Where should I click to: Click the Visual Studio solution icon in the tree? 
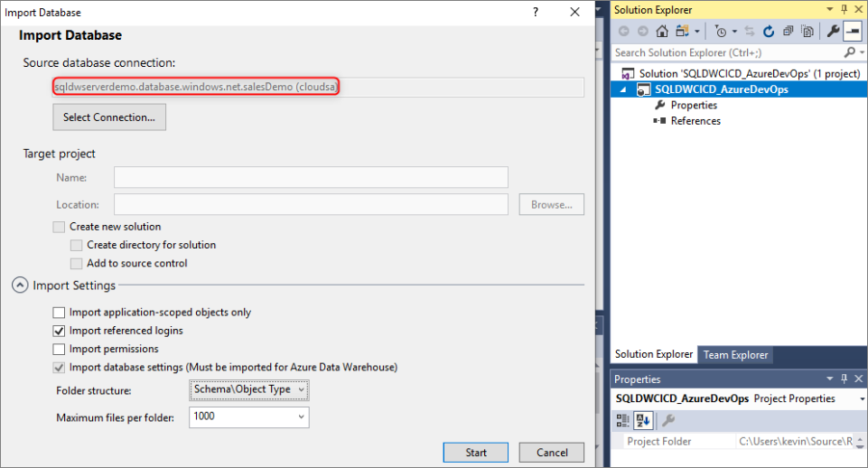628,74
